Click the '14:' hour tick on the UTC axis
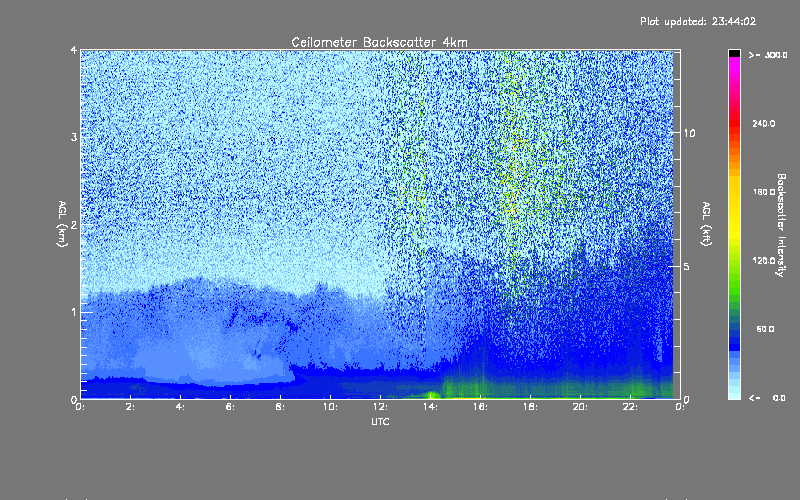 coord(430,407)
